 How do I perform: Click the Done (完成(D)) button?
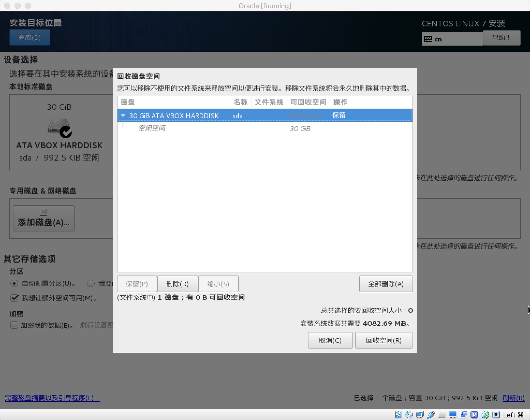point(30,37)
